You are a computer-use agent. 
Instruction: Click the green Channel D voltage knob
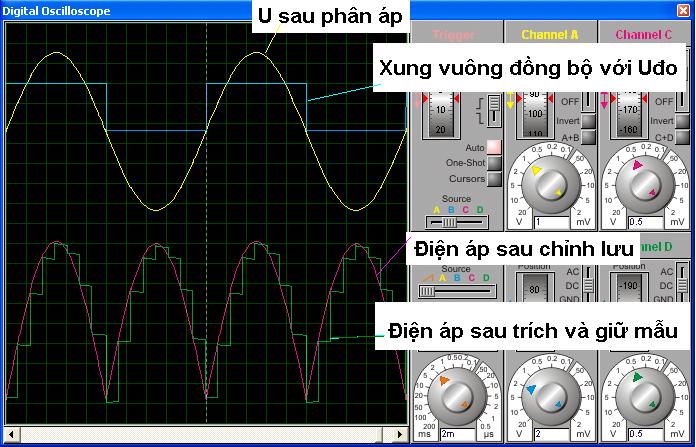[644, 396]
